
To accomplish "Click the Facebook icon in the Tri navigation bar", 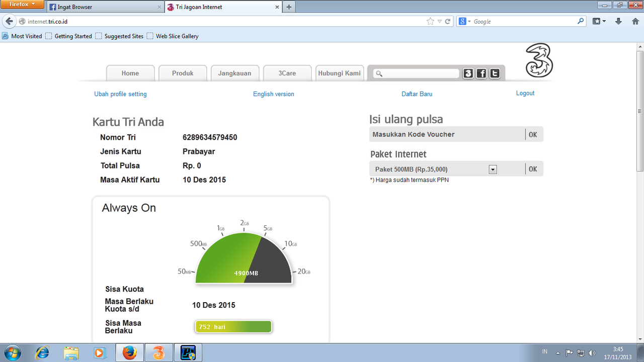I will tap(481, 73).
